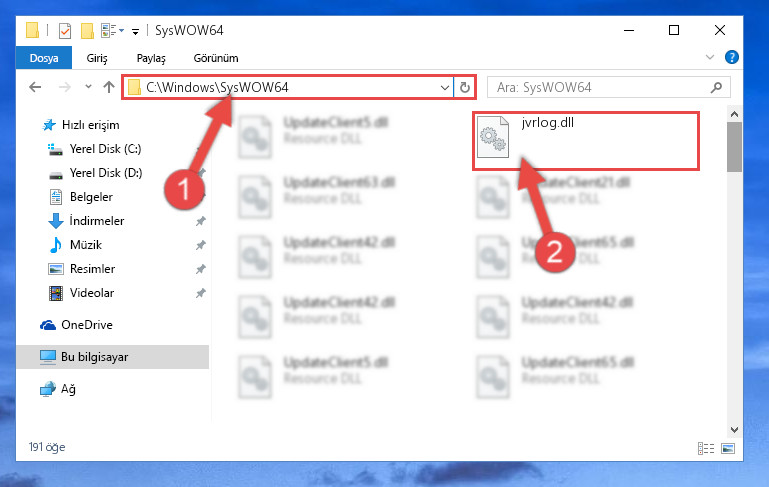Expand the address bar history dropdown

444,88
